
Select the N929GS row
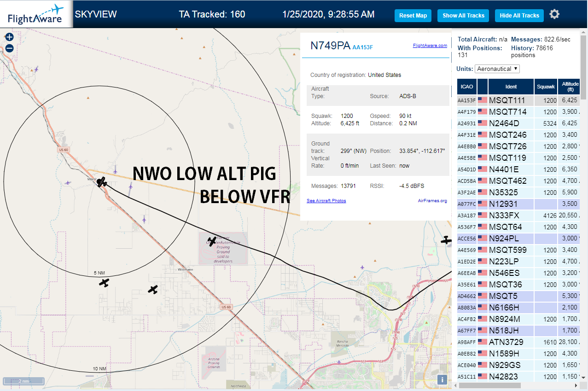click(x=519, y=365)
